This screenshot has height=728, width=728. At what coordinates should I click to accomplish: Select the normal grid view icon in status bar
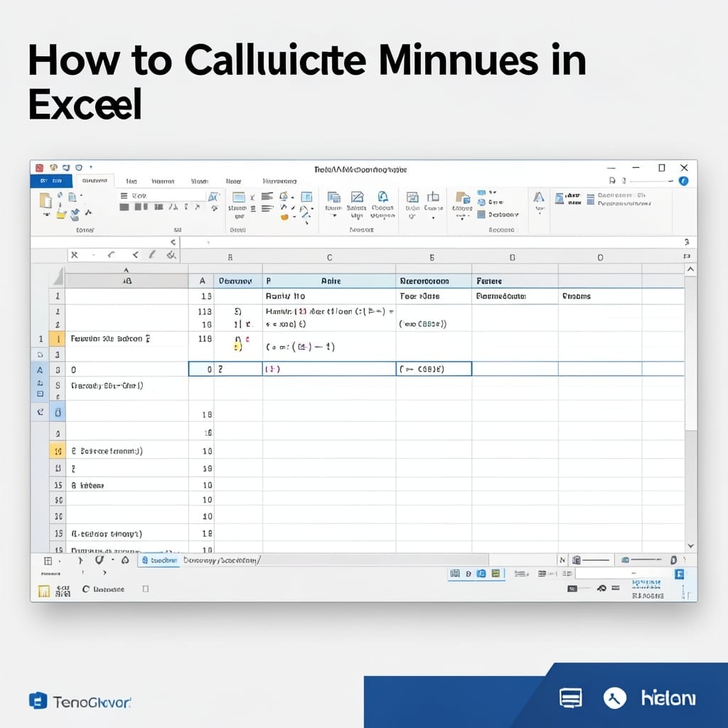tap(455, 574)
